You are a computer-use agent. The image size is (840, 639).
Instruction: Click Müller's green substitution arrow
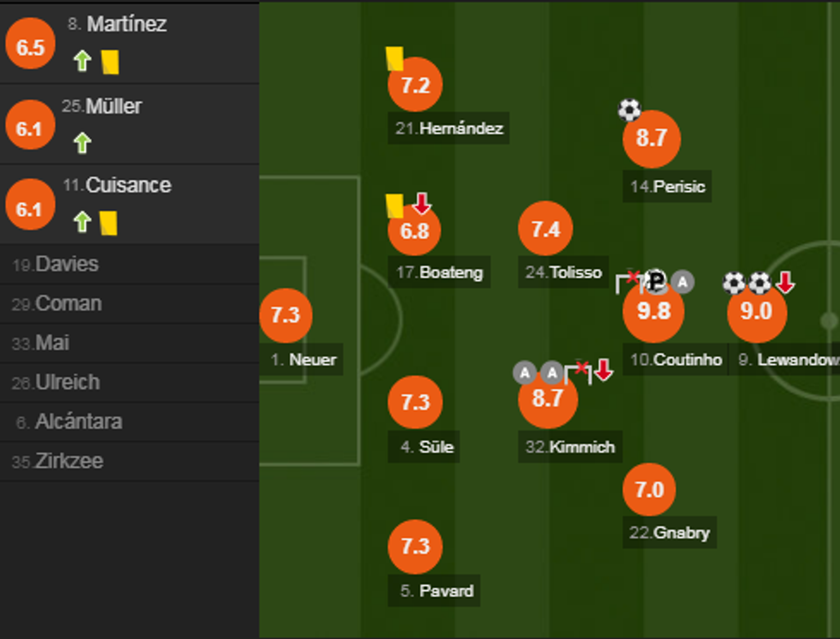82,142
